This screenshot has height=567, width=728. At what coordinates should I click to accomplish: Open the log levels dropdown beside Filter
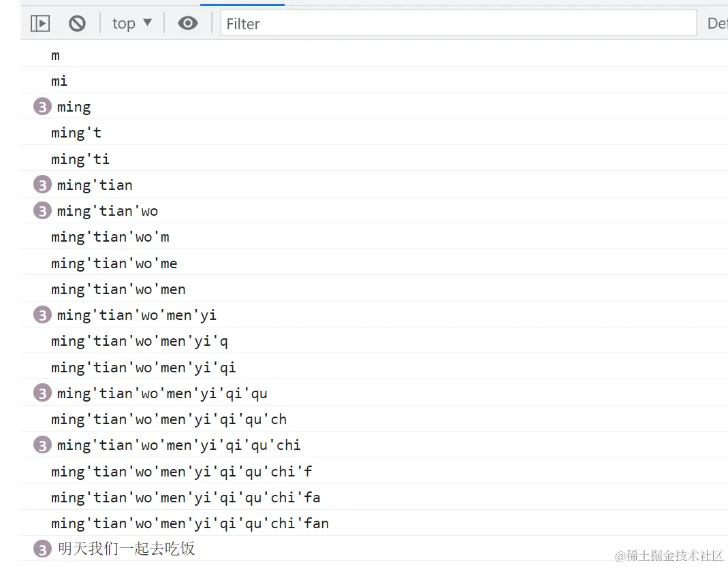point(717,23)
